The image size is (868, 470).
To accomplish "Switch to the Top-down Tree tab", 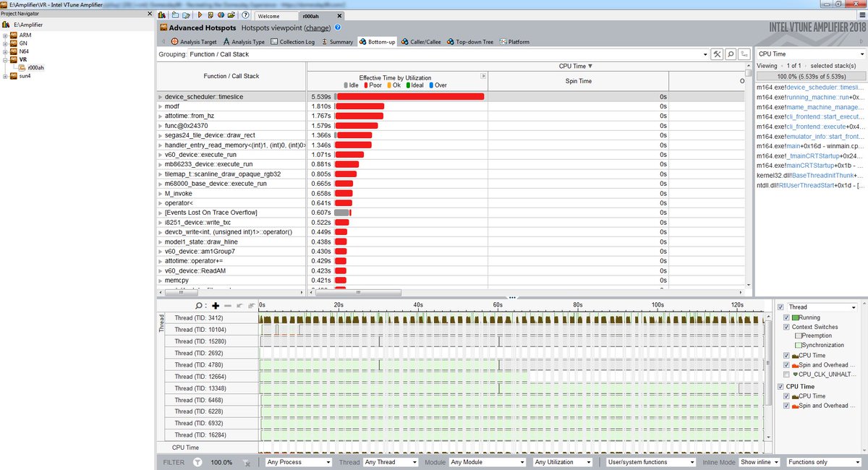I will (469, 42).
